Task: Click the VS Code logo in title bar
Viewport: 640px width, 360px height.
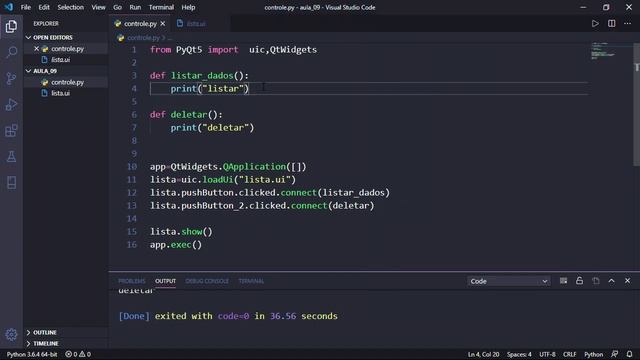Action: (9, 7)
